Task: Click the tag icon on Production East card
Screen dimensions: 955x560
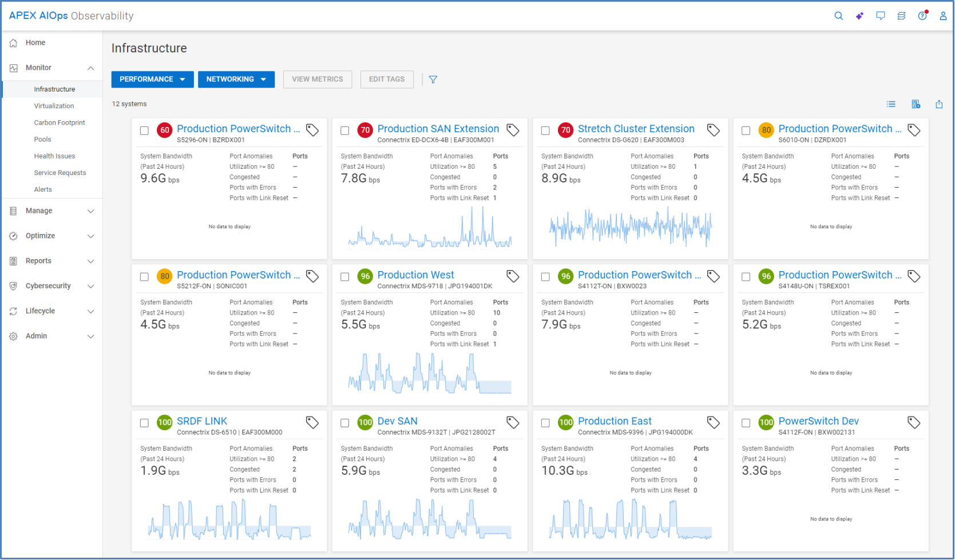Action: 714,423
